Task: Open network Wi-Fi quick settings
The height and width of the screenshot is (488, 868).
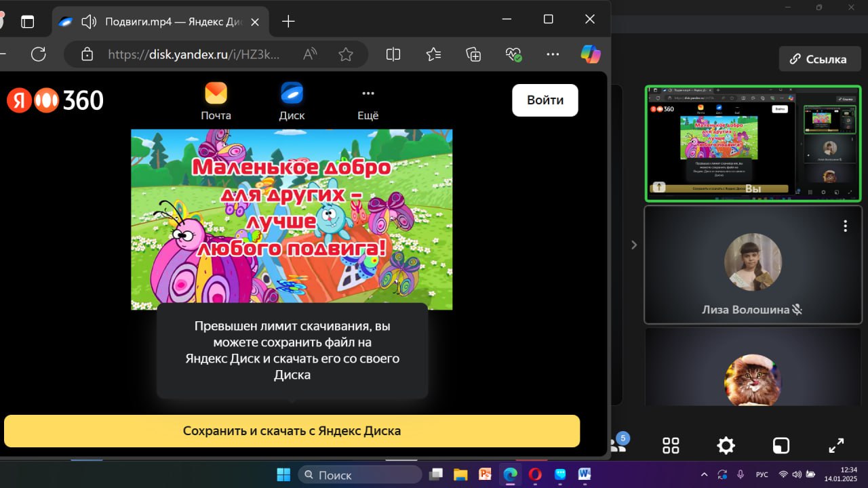Action: pos(783,474)
